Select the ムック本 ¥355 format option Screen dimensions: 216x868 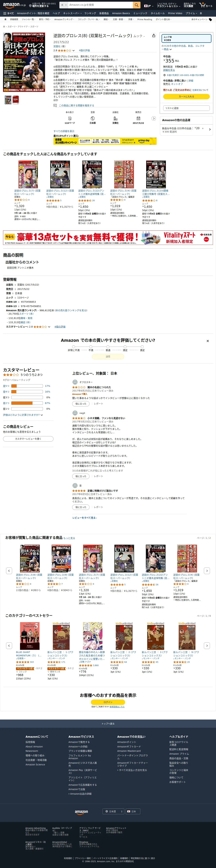coord(186,38)
